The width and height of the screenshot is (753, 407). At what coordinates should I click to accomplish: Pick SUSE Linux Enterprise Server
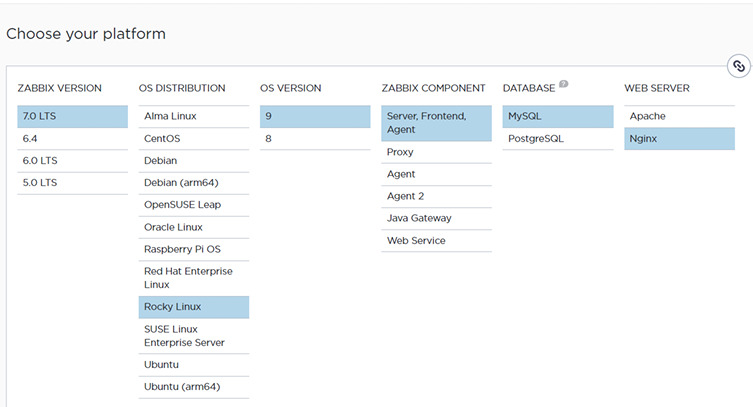pos(194,336)
